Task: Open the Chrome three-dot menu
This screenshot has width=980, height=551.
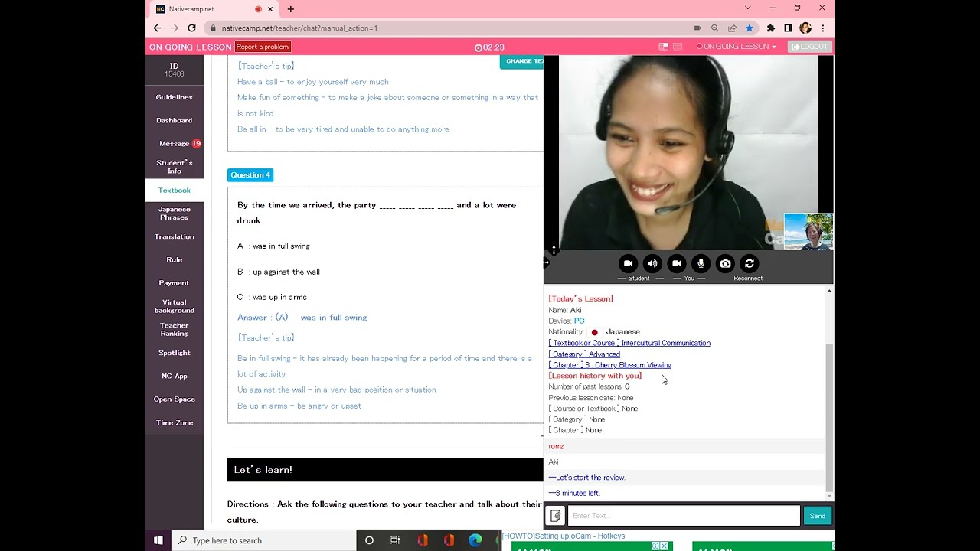Action: click(x=823, y=28)
